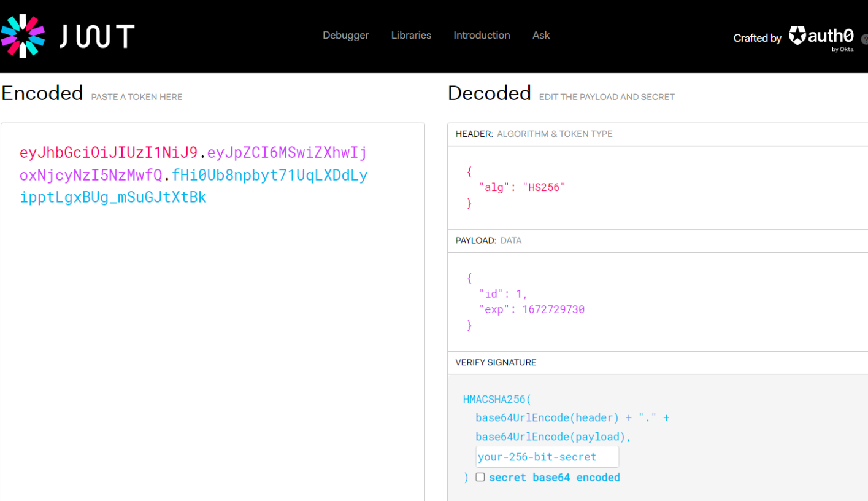Click the purple payload segment 'oxNjcyNzI5NzMwfQ'
The image size is (868, 501).
[x=91, y=175]
